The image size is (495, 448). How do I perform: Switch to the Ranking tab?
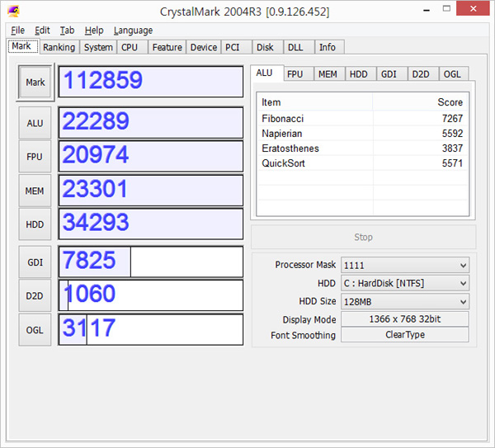59,47
